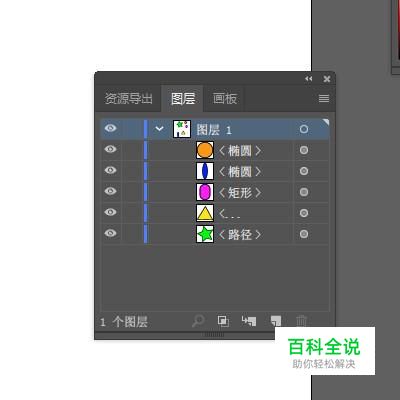Select the blue 椭圆 layer row
This screenshot has height=400, width=400.
coord(215,171)
